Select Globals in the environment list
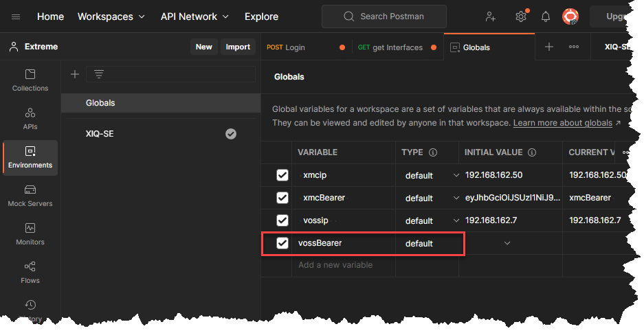Screen dimensions: 644x333 [161, 103]
